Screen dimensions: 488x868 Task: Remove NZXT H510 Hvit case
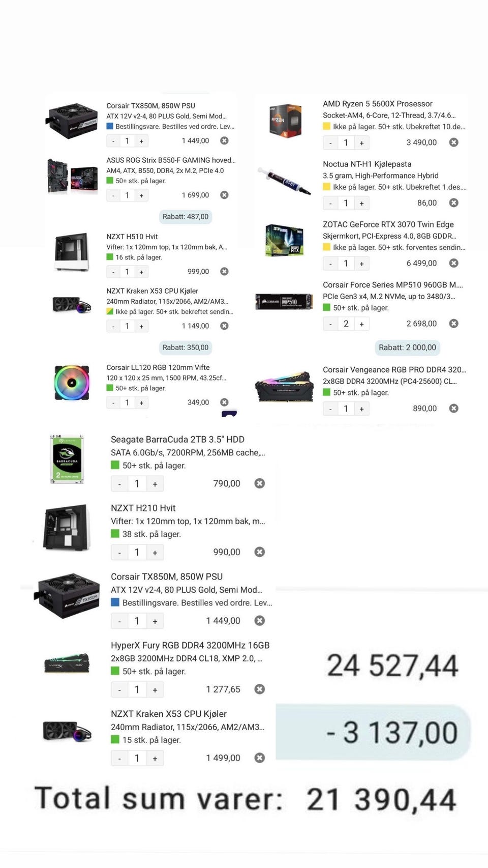[224, 271]
